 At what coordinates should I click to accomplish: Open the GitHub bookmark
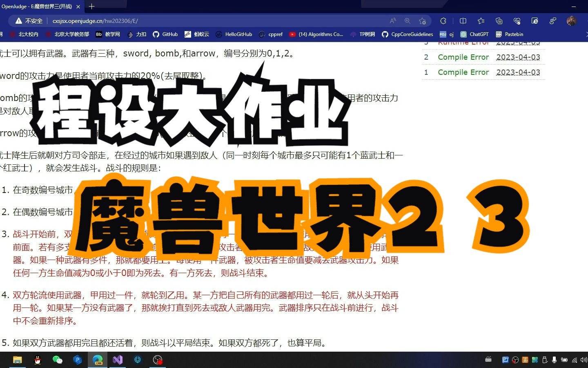[165, 34]
